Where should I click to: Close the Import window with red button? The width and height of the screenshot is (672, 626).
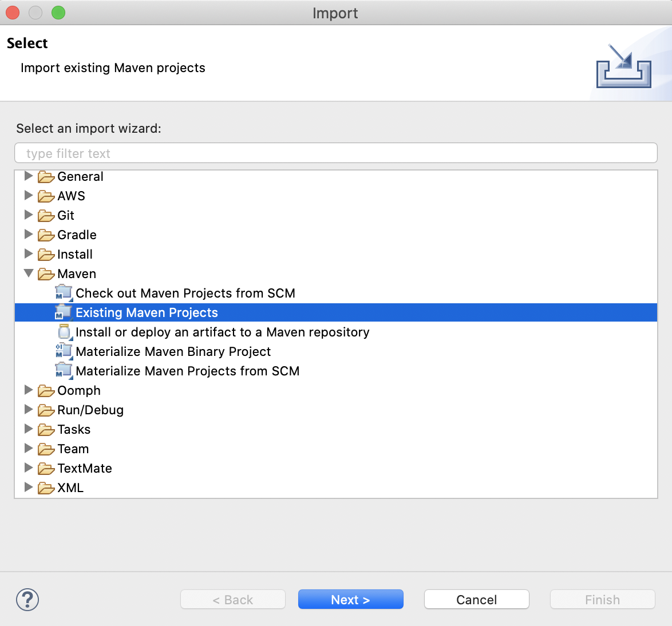click(13, 13)
